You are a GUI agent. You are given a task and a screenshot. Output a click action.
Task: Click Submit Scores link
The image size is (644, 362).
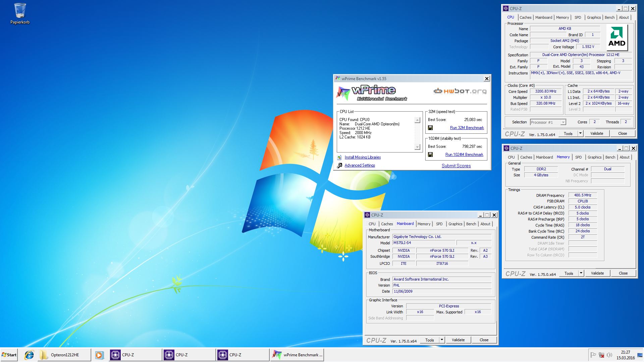[x=456, y=166]
